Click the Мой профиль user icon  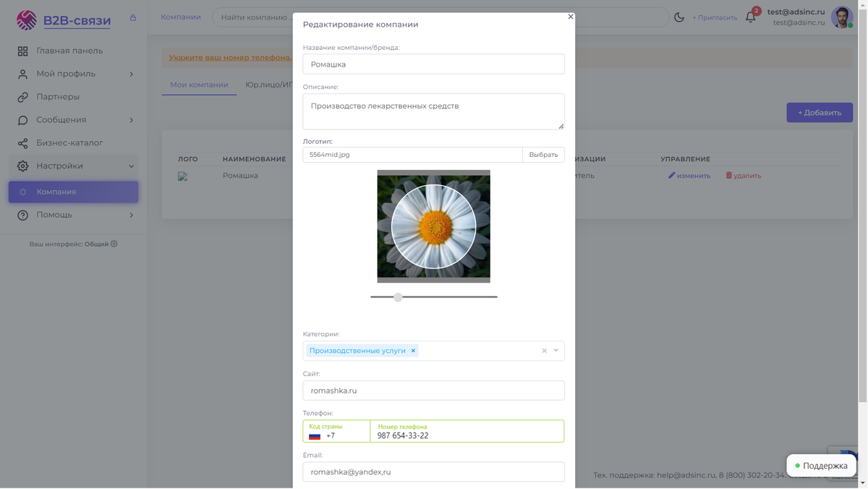(23, 74)
